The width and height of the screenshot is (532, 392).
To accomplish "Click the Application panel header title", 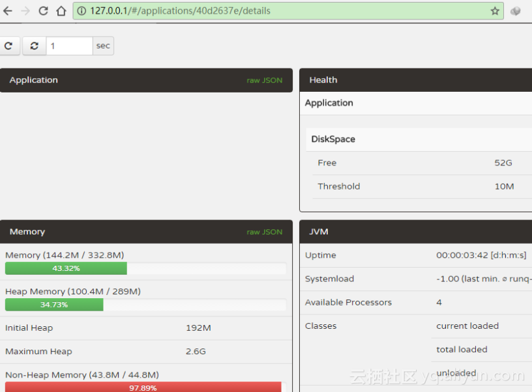I will [34, 80].
